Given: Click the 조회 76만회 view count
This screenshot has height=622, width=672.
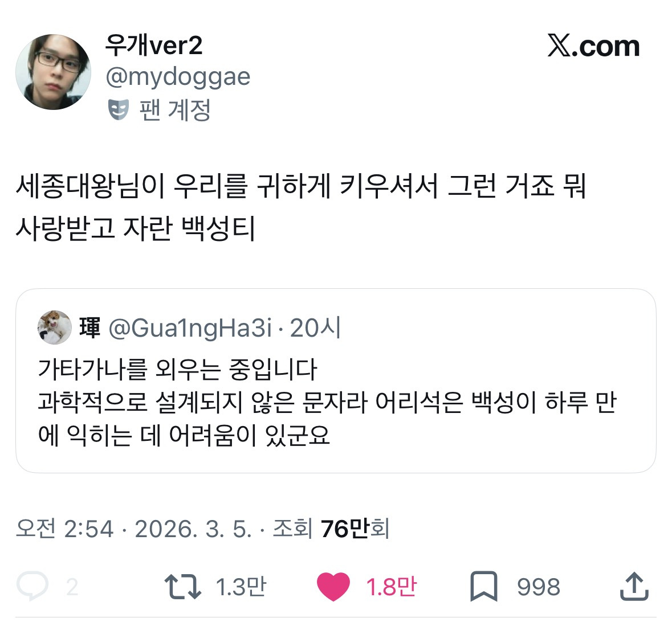Looking at the screenshot, I should pyautogui.click(x=331, y=529).
